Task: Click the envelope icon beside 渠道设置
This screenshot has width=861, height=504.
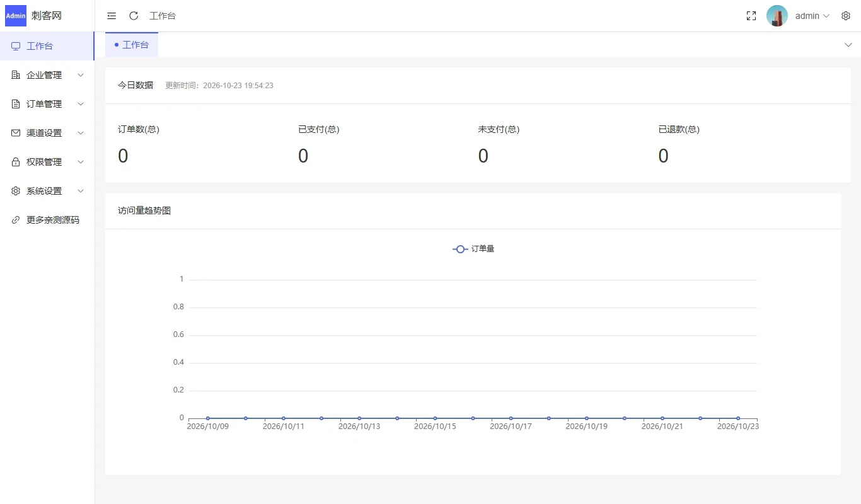Action: (x=16, y=133)
